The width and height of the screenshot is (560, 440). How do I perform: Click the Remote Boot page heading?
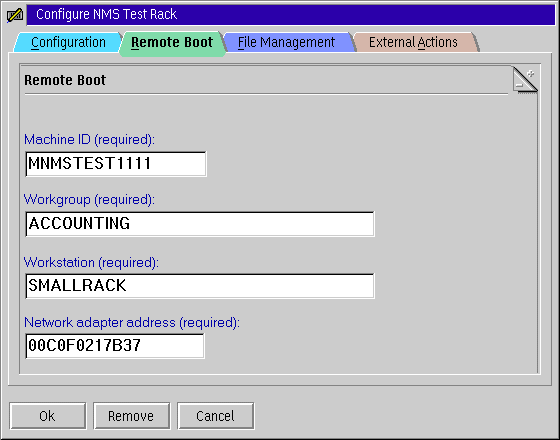[65, 80]
